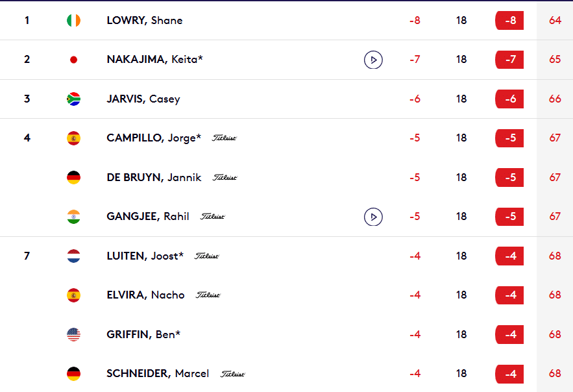Screen dimensions: 573x392
Task: Click the Netherlands flag beside Luiten
Action: coord(74,256)
